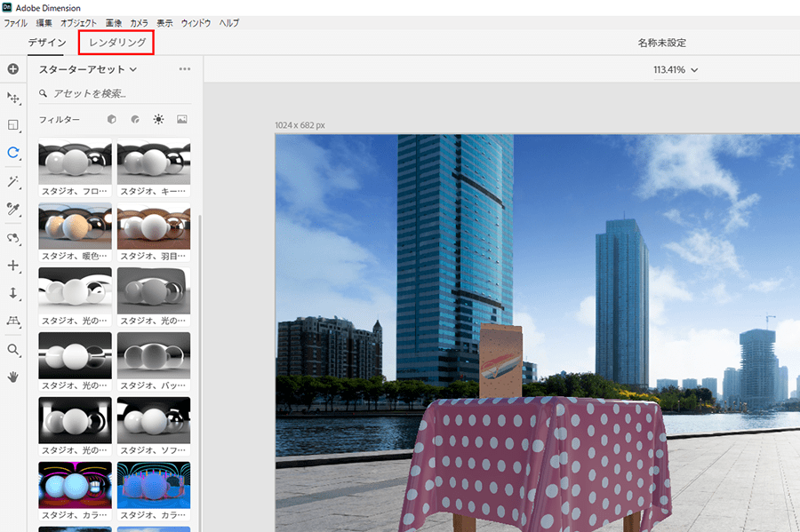The width and height of the screenshot is (800, 532).
Task: Click the Add and import content plus icon
Action: pyautogui.click(x=13, y=68)
